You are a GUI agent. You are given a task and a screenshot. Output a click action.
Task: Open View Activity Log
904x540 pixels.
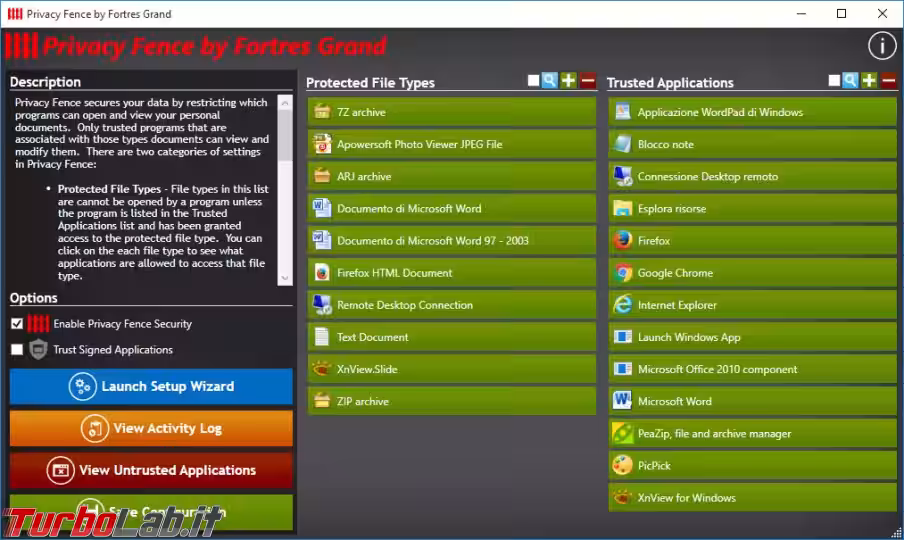(x=151, y=428)
